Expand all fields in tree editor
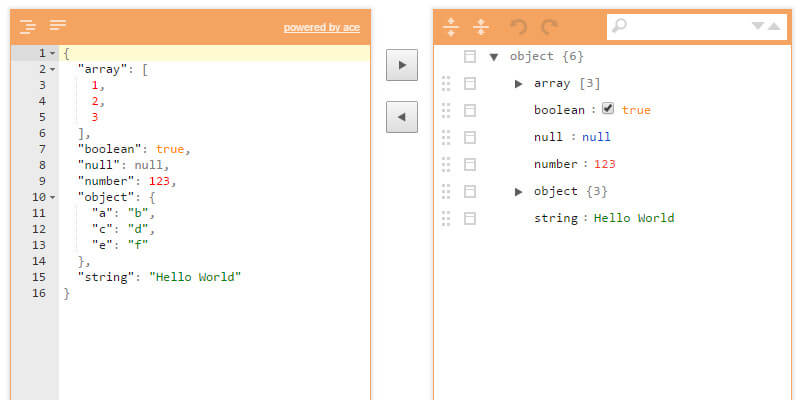Viewport: 800px width, 400px height. tap(451, 27)
